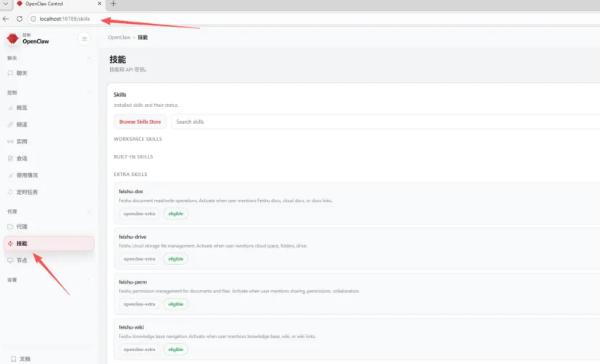View site information icon in address bar
This screenshot has width=600, height=364.
[33, 19]
